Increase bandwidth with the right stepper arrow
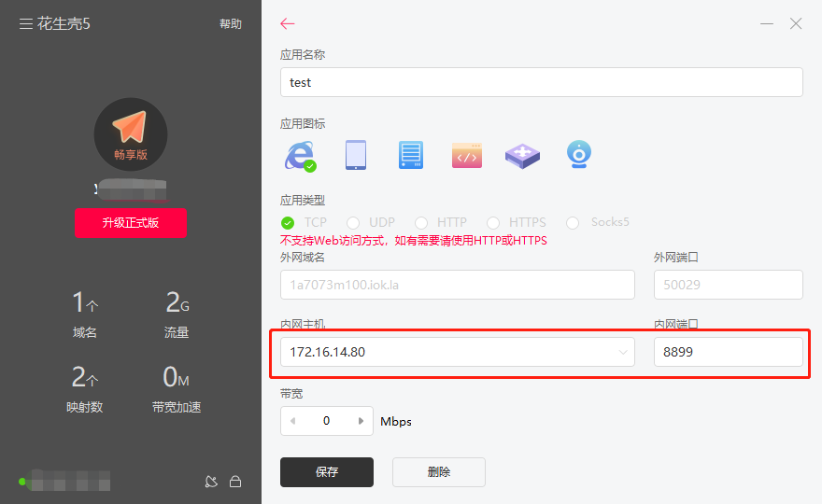Viewport: 822px width, 504px height. 361,421
